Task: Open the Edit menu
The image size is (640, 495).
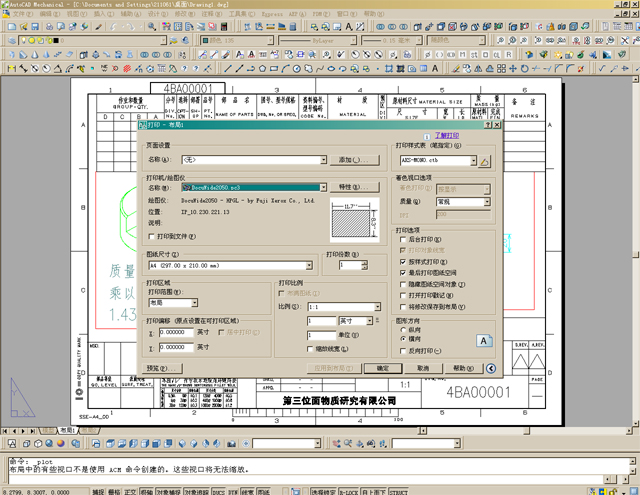Action: [49, 14]
